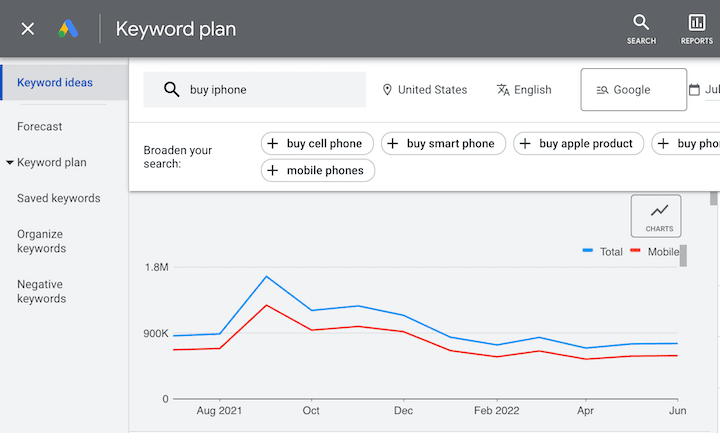Open Forecast in sidebar

39,126
